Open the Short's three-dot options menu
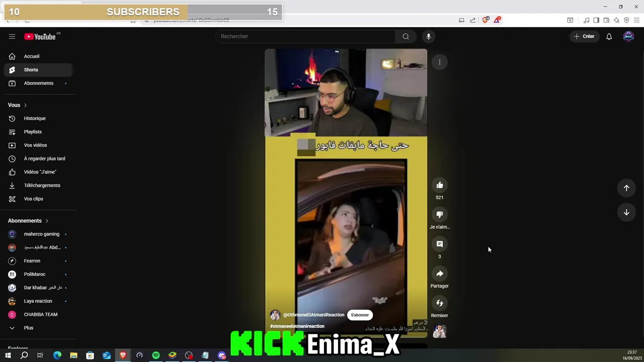This screenshot has width=644, height=362. (440, 62)
